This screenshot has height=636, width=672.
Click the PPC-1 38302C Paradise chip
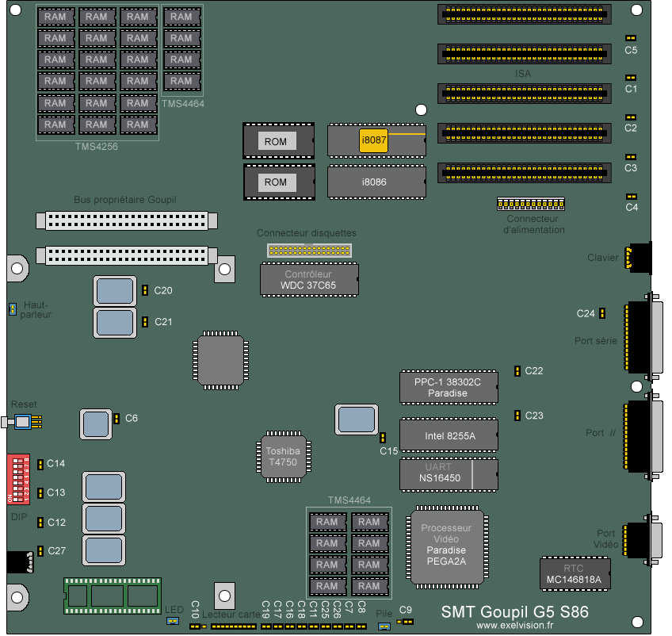tap(449, 387)
